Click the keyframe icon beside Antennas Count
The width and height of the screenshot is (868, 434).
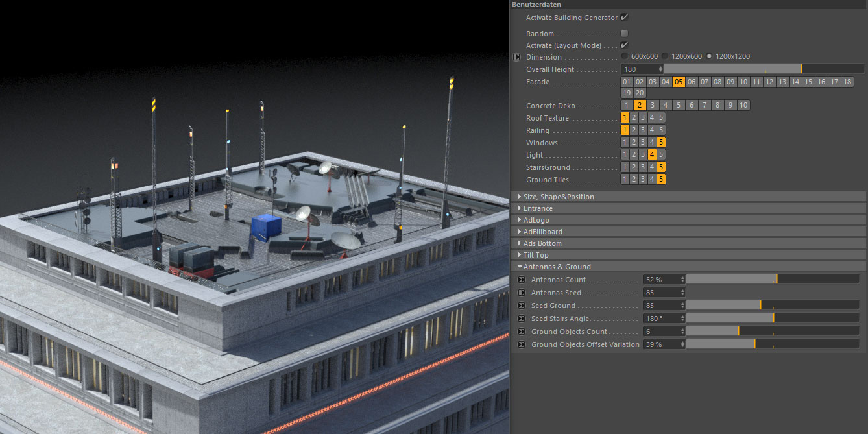click(x=520, y=279)
